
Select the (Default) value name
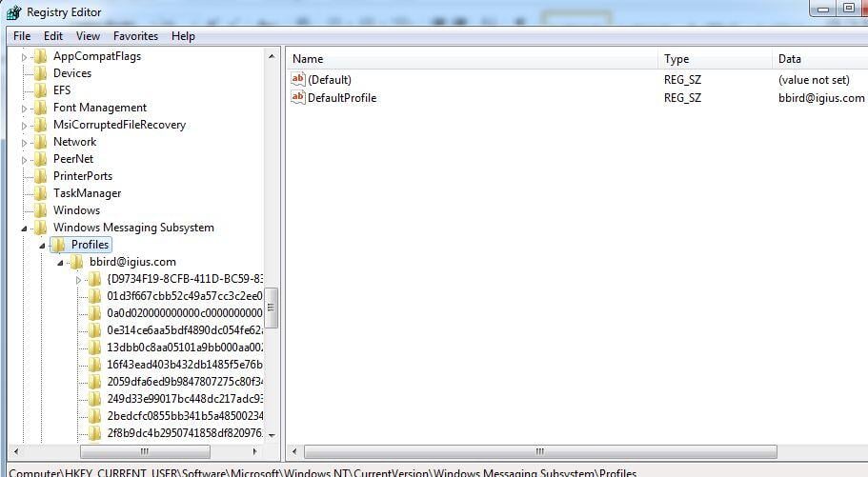click(330, 80)
